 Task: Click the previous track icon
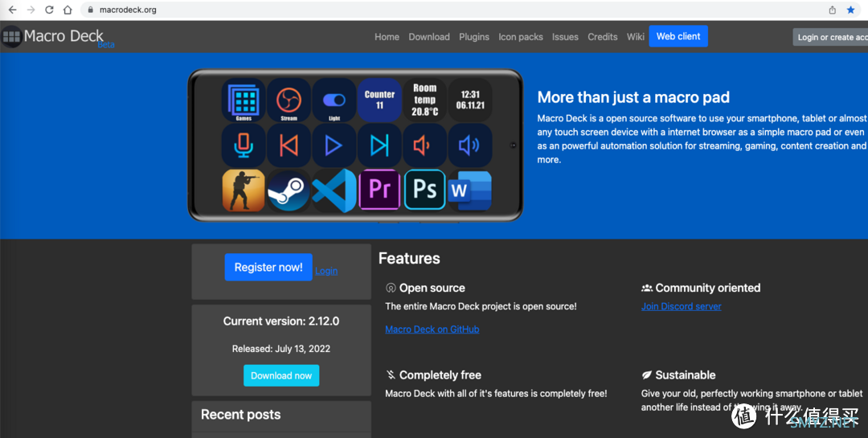pos(289,145)
